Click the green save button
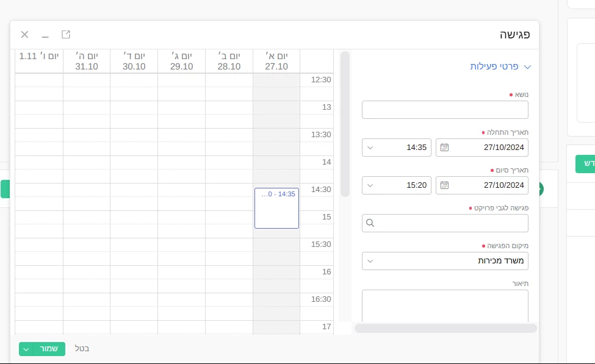 (x=49, y=349)
